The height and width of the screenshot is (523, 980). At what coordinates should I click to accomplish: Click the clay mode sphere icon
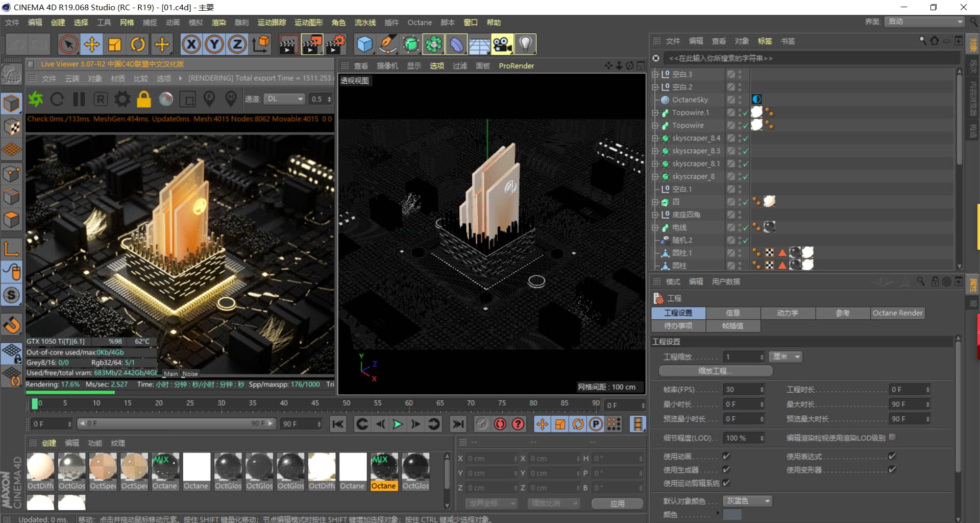tap(166, 99)
